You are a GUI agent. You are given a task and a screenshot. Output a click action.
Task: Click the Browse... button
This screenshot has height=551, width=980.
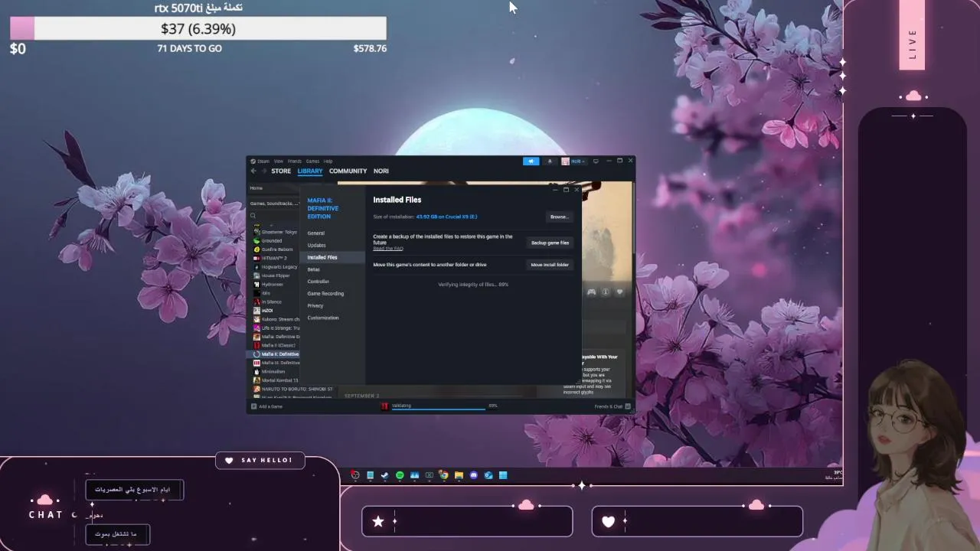point(560,217)
